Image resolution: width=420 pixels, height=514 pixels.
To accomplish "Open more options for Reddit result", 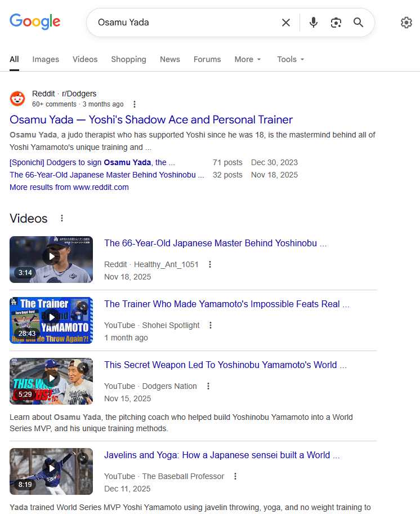I will click(134, 104).
